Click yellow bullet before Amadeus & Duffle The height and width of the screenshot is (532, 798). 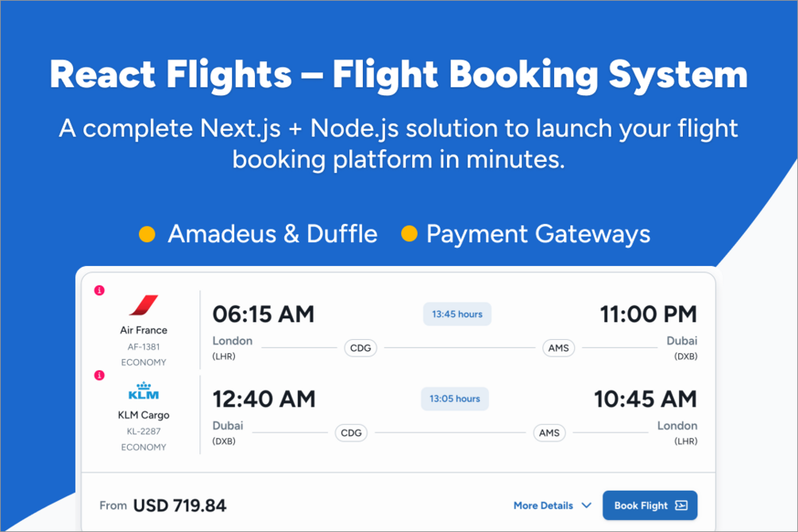click(x=147, y=234)
